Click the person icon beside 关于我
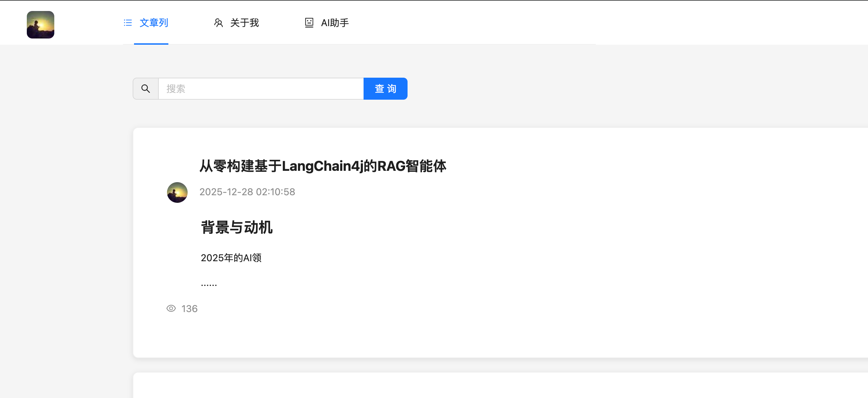Screen dimensions: 868x398 tap(219, 23)
